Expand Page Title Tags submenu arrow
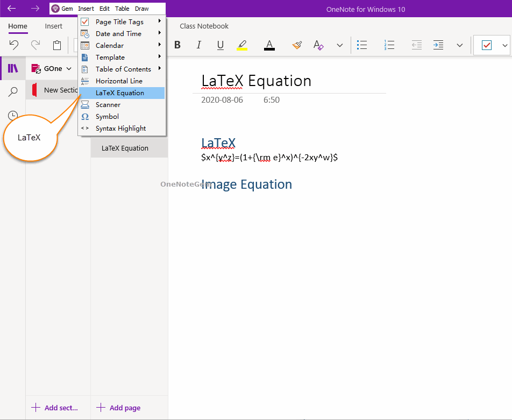The height and width of the screenshot is (420, 512). pos(160,22)
